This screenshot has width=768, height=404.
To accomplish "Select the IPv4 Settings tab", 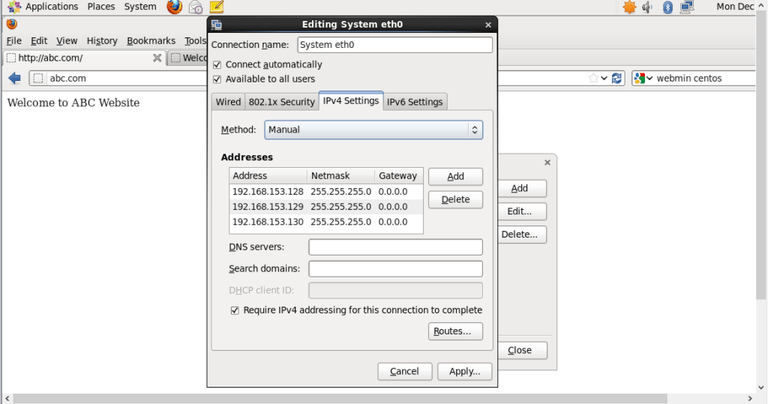I will (x=351, y=100).
